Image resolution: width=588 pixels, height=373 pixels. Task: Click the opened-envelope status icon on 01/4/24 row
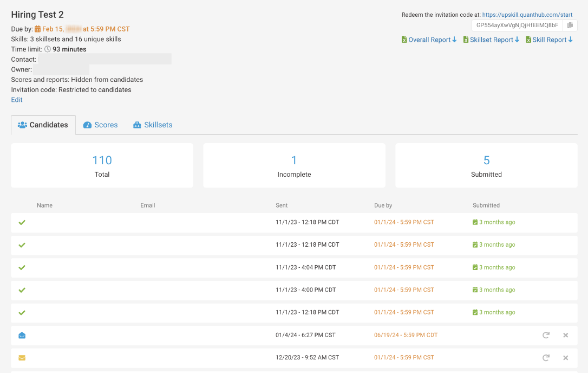click(x=22, y=335)
